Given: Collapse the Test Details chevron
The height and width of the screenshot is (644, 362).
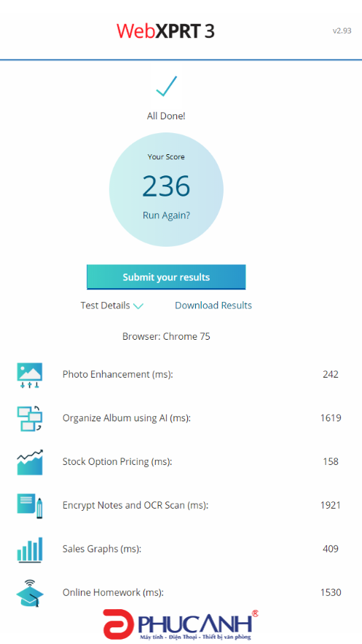Looking at the screenshot, I should pyautogui.click(x=138, y=306).
